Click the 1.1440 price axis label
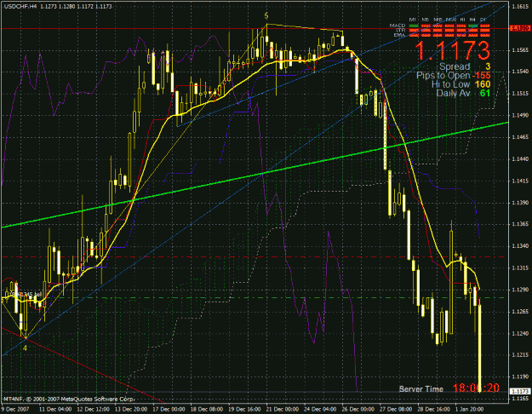 tap(520, 159)
